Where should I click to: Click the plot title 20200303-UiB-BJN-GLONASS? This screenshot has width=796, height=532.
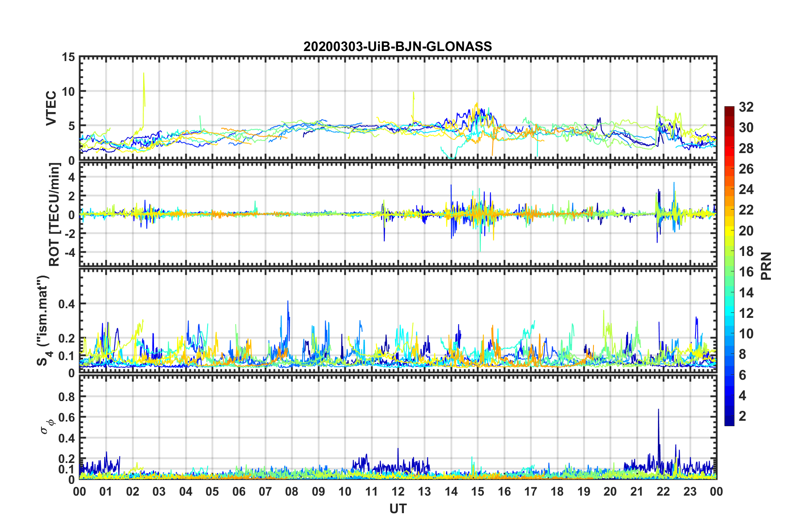coord(398,46)
